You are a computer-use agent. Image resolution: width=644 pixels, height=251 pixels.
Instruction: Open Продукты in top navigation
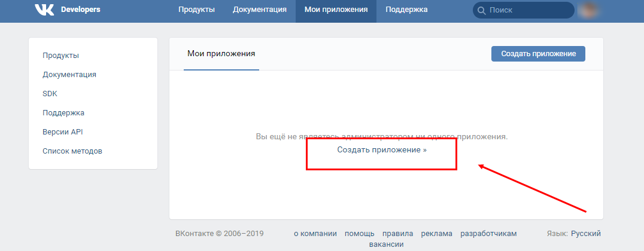click(196, 10)
